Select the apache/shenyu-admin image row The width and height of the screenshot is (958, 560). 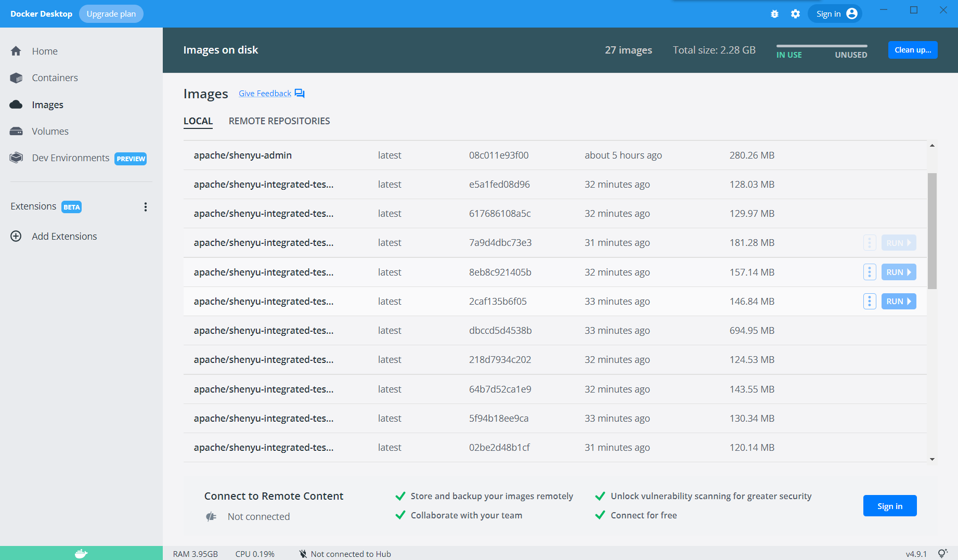click(x=555, y=155)
